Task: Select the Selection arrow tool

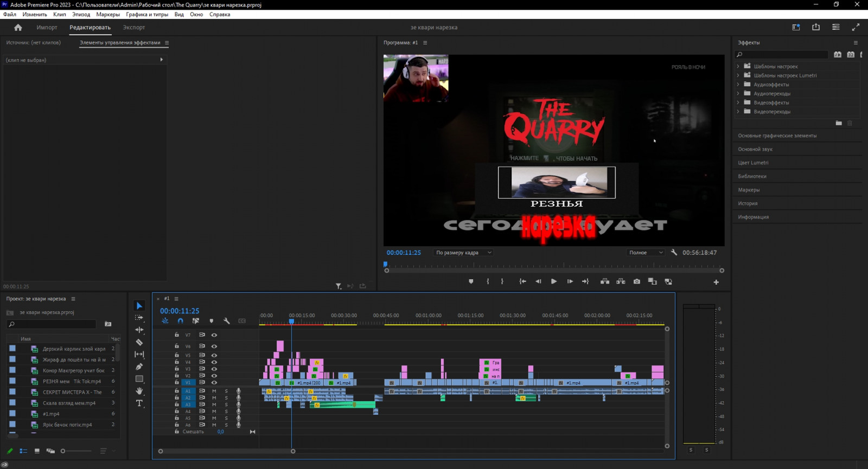Action: point(139,306)
